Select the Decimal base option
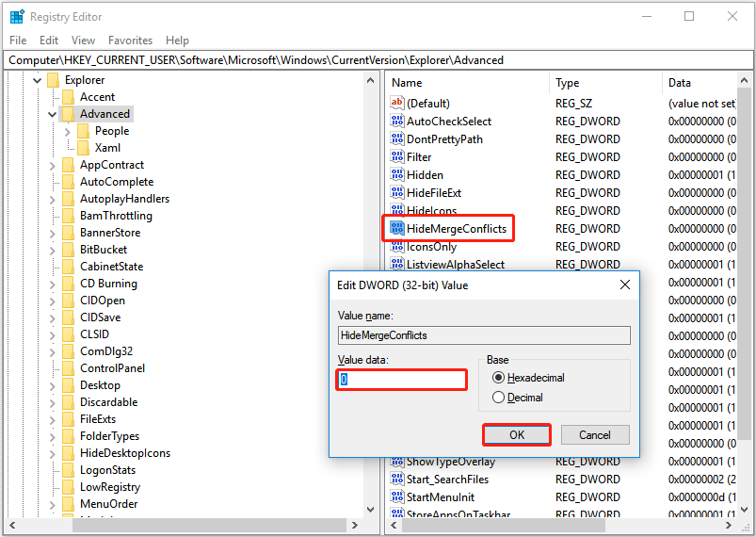The height and width of the screenshot is (537, 756). [x=499, y=398]
